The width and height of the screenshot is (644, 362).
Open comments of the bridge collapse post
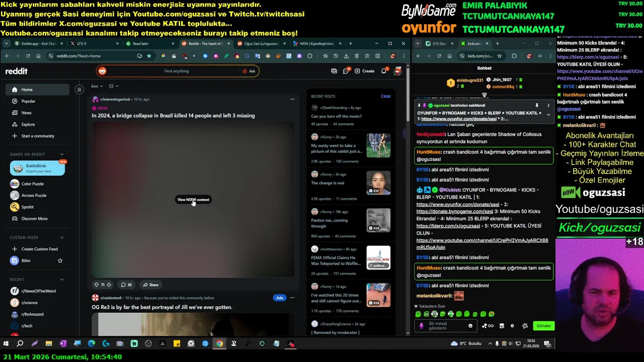coord(126,285)
